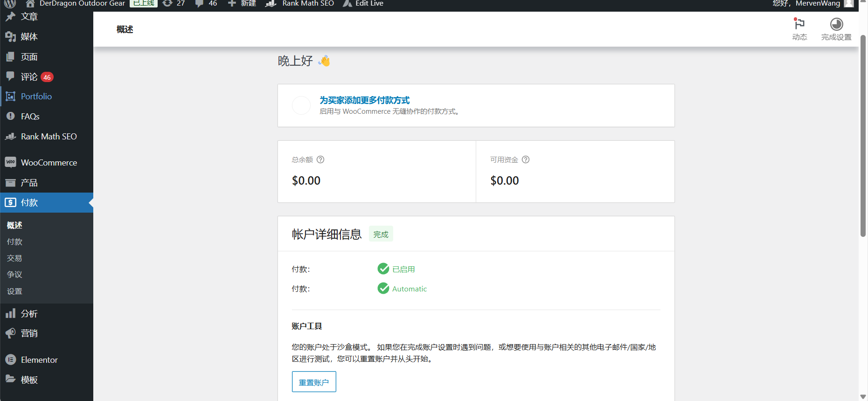Open the 动态 activity flag icon

pos(799,24)
